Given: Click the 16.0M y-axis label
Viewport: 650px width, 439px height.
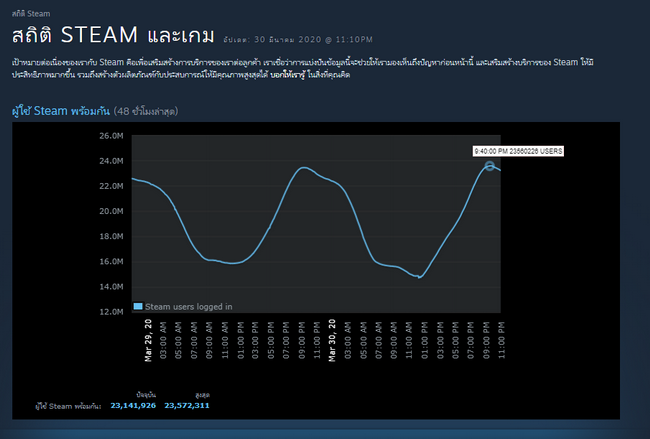Looking at the screenshot, I should tap(111, 262).
